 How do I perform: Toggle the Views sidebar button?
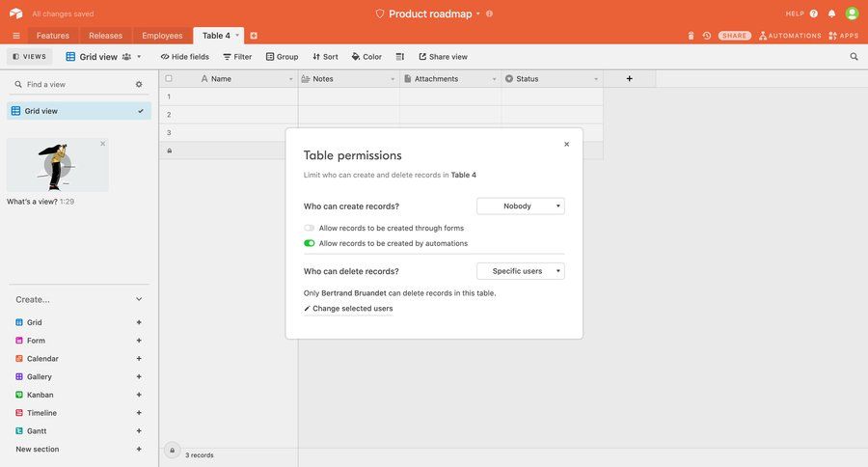[x=29, y=57]
